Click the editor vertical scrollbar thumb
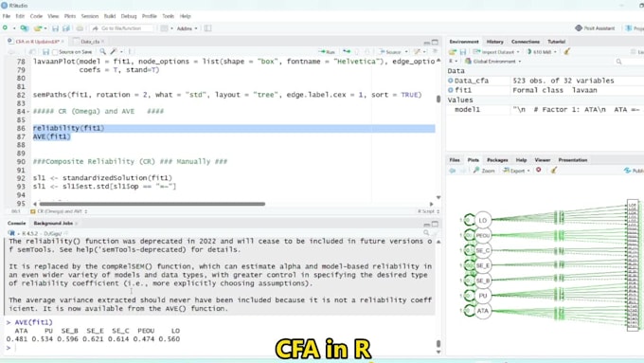This screenshot has width=644, height=363. coord(438,100)
